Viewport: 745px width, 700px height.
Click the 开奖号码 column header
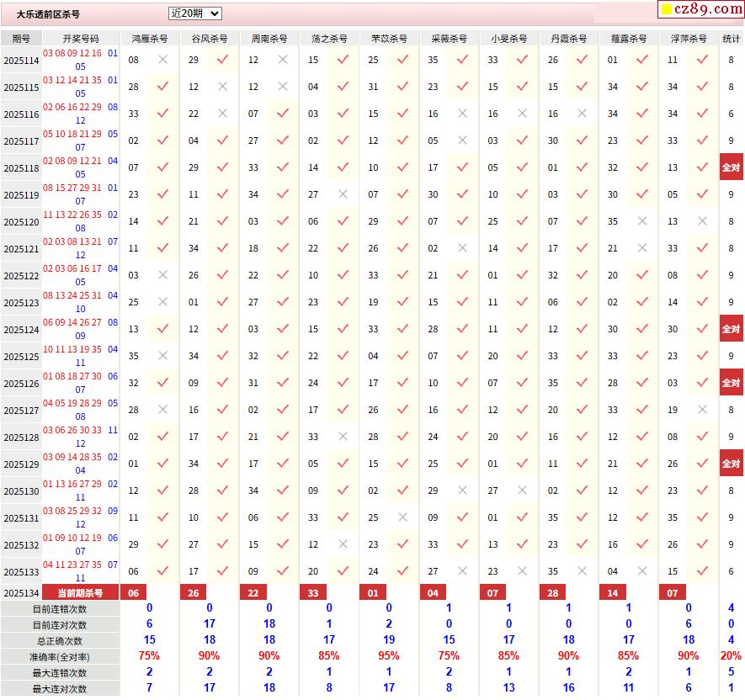80,39
